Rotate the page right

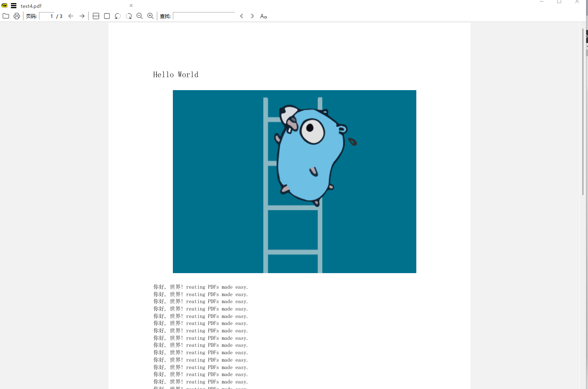(x=129, y=16)
